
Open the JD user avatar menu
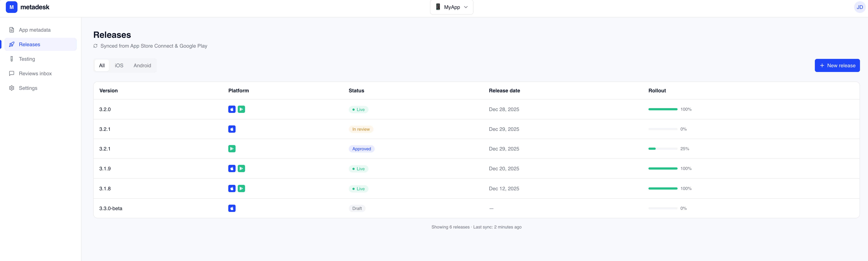pos(860,7)
